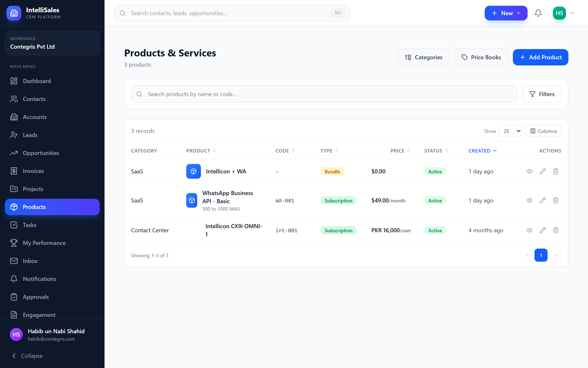The height and width of the screenshot is (368, 588).
Task: Open Tasks in sidebar
Action: pyautogui.click(x=52, y=225)
